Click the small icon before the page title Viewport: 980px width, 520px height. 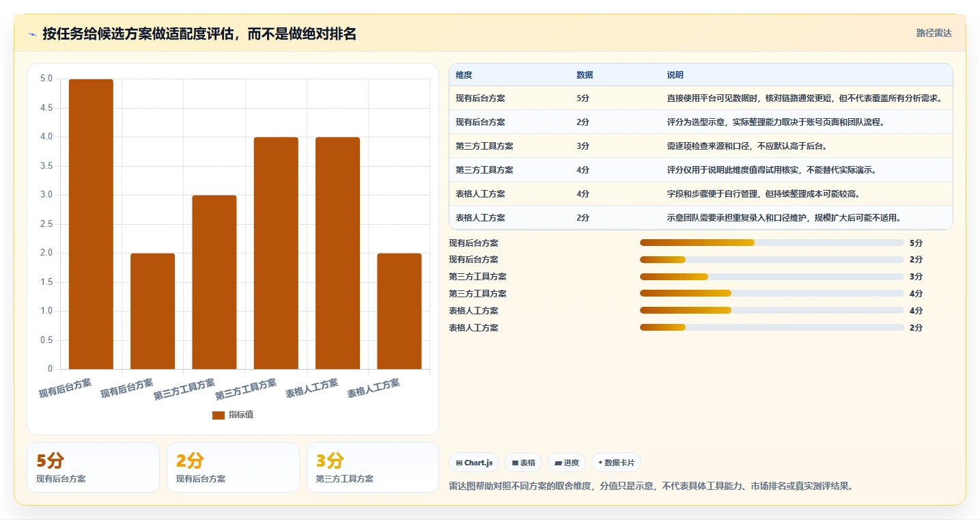[x=32, y=34]
